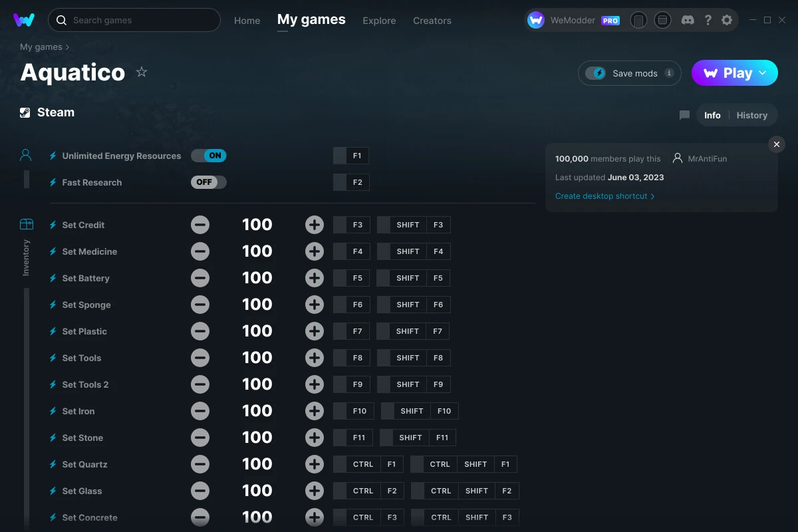
Task: Click the F2 hotkey for Fast Research
Action: click(351, 182)
